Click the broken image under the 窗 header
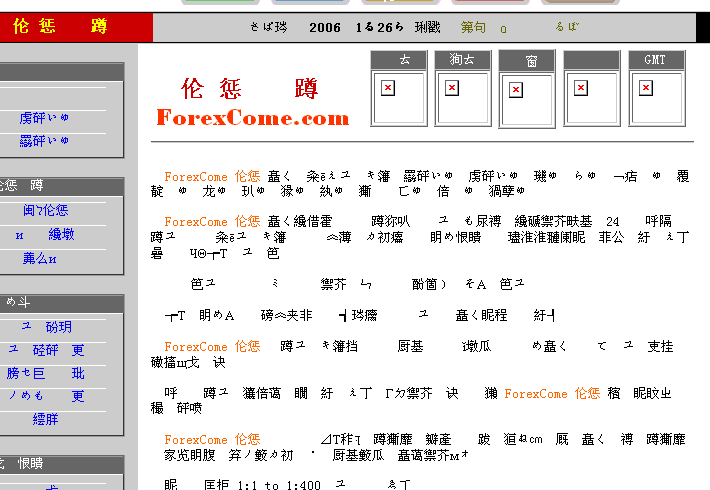 pyautogui.click(x=516, y=90)
